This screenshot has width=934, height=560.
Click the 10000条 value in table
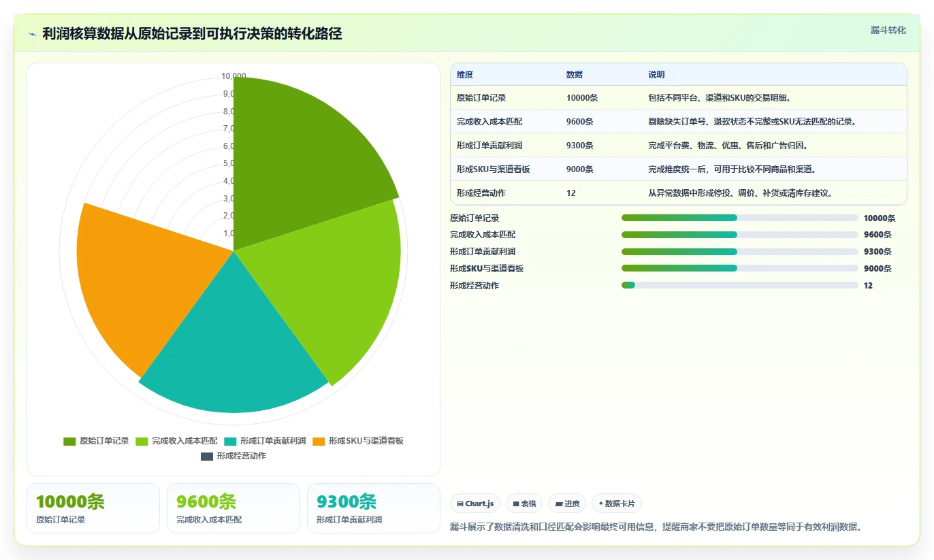[582, 98]
